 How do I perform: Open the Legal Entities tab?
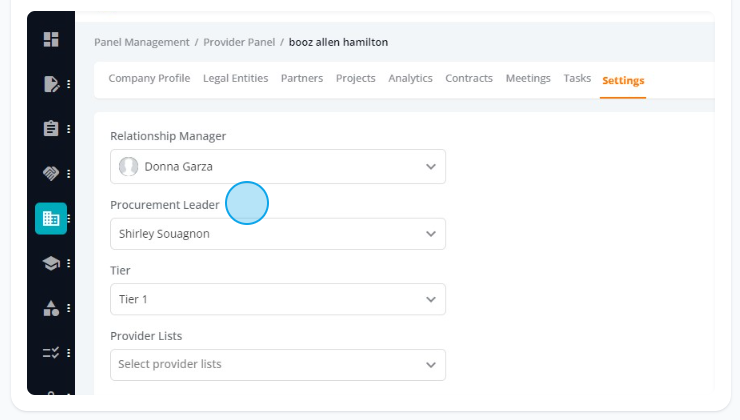pos(235,78)
